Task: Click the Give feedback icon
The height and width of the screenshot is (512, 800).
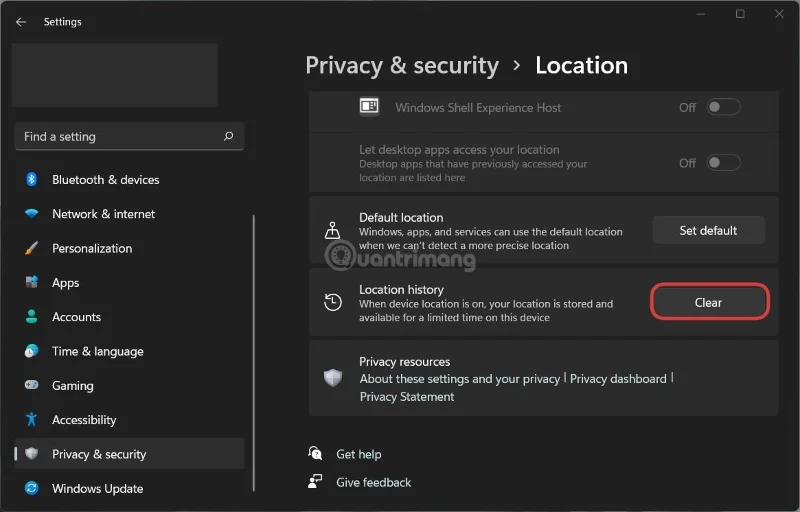Action: pyautogui.click(x=315, y=481)
